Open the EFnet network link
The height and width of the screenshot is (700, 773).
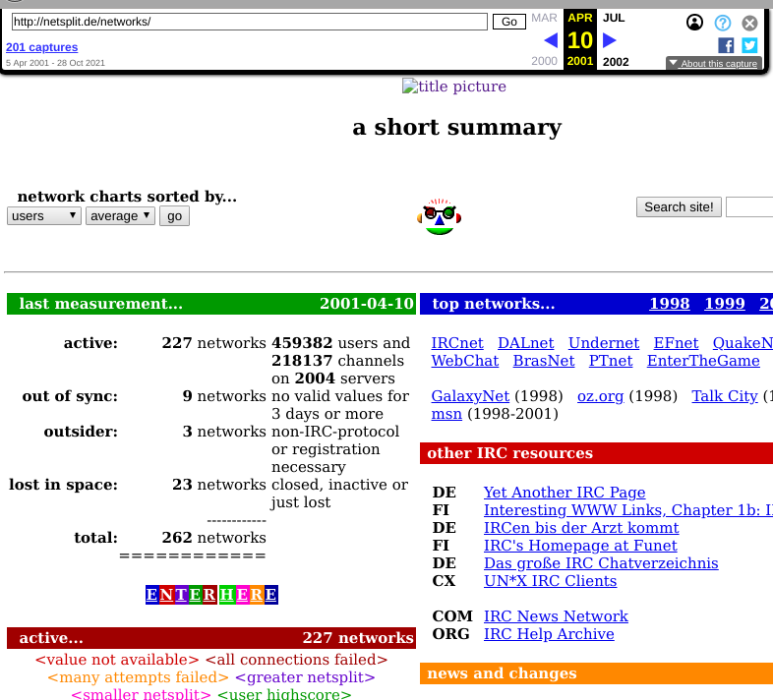pyautogui.click(x=676, y=343)
